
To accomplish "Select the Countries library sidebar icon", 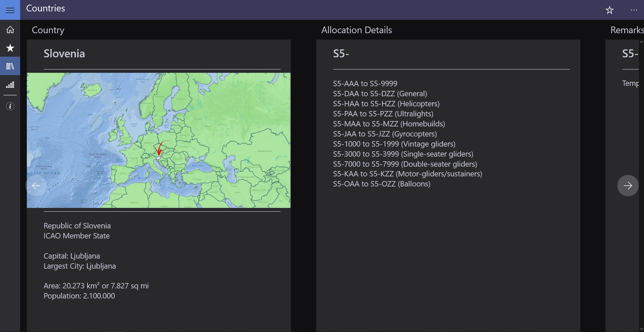I will pyautogui.click(x=10, y=66).
